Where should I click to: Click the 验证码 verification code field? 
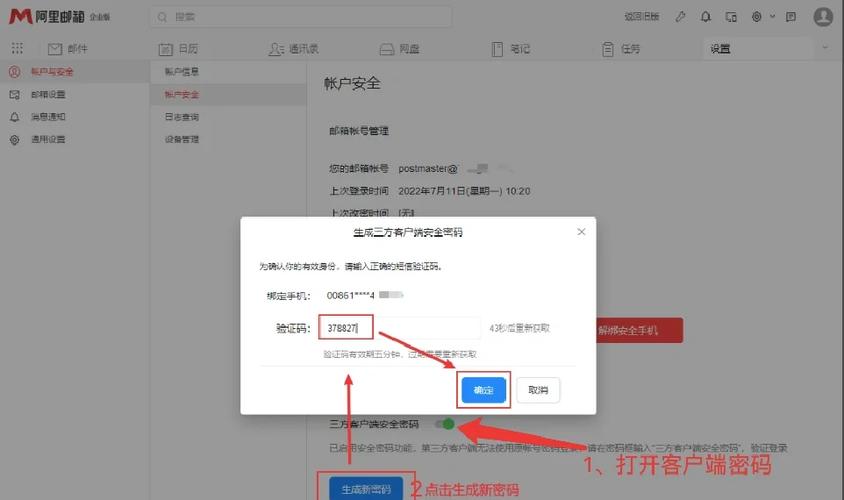pos(400,328)
